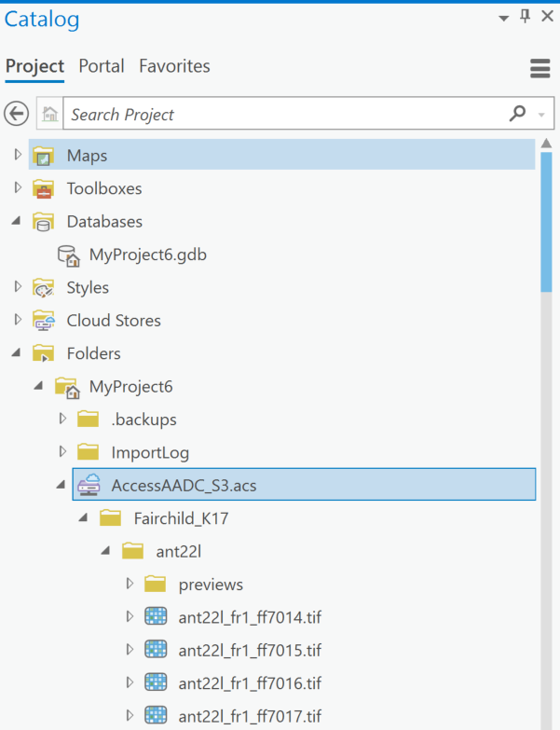Image resolution: width=560 pixels, height=730 pixels.
Task: Click the search magnifier icon
Action: (518, 113)
